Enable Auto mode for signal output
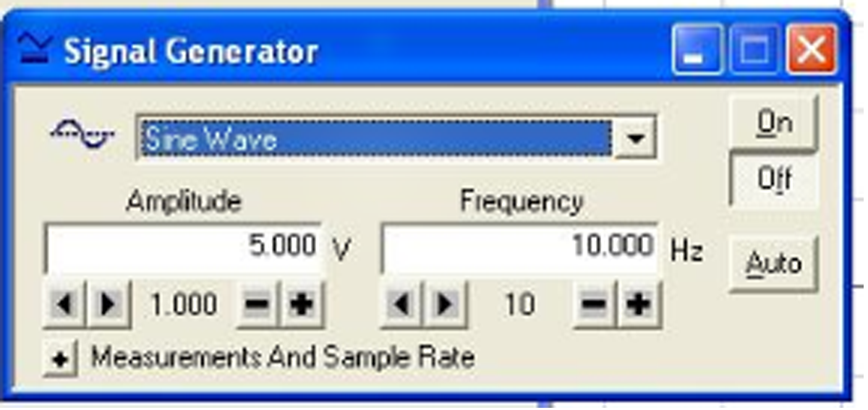Image resolution: width=868 pixels, height=410 pixels. point(773,263)
